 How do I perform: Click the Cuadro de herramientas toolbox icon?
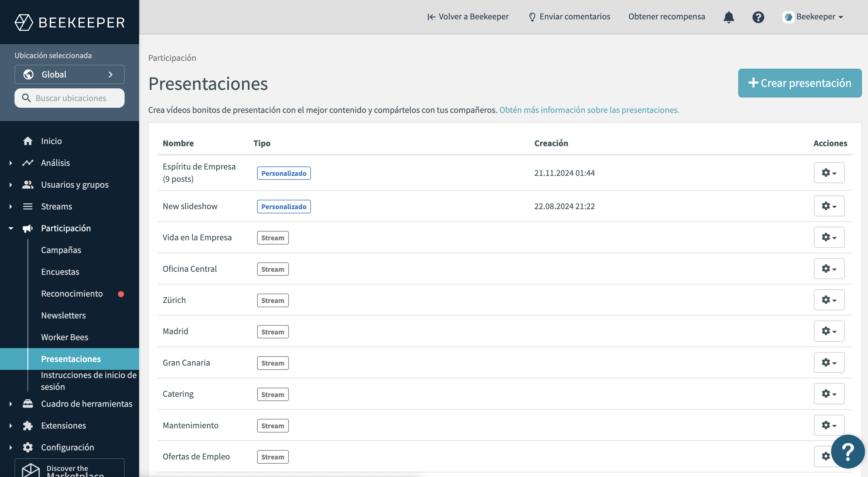pyautogui.click(x=28, y=404)
